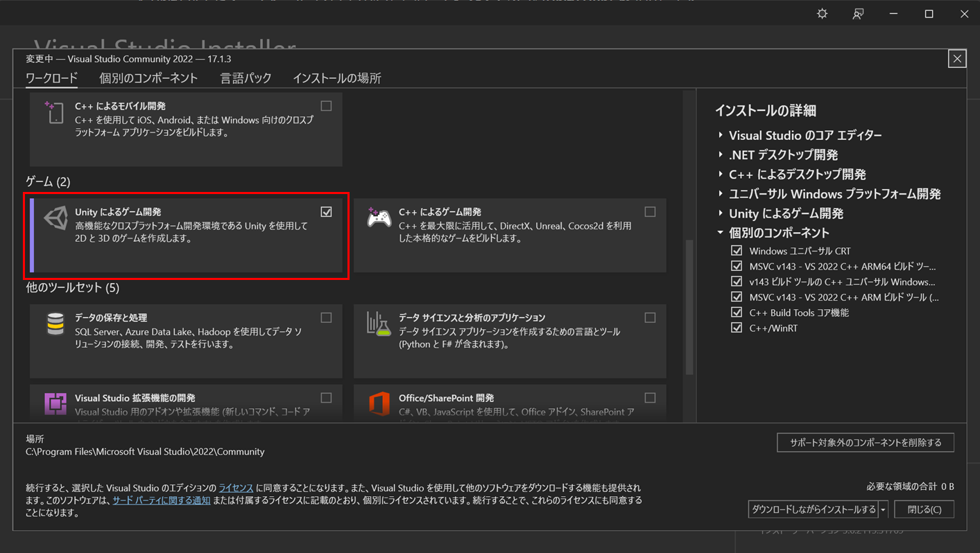This screenshot has width=980, height=553.
Task: Open the install mode dropdown arrow
Action: (883, 509)
